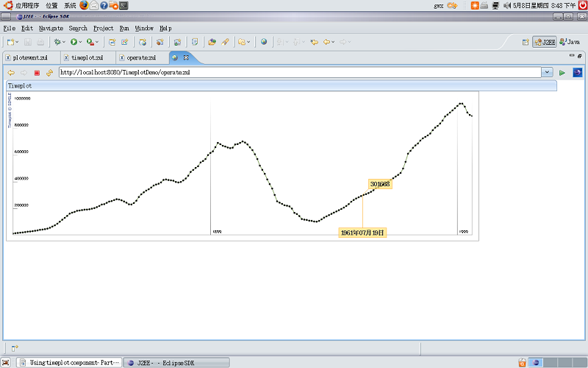This screenshot has width=588, height=368.
Task: Close the active web browser tab
Action: coord(186,57)
